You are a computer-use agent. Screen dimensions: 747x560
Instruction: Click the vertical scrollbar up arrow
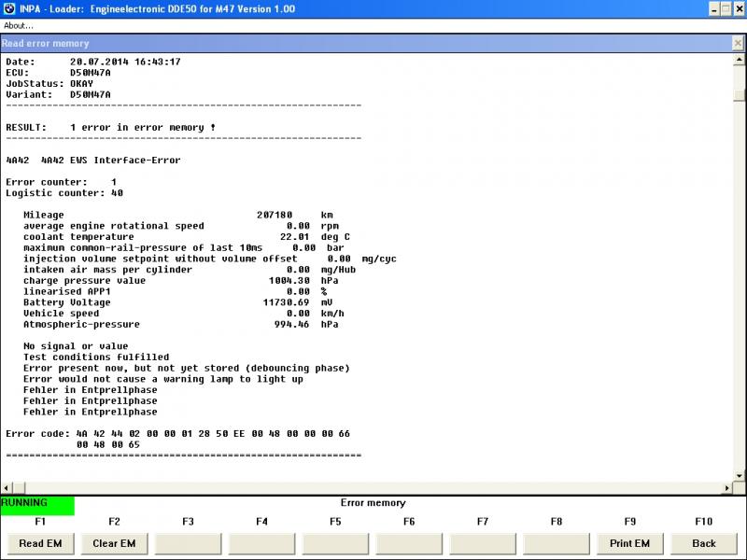[x=739, y=59]
